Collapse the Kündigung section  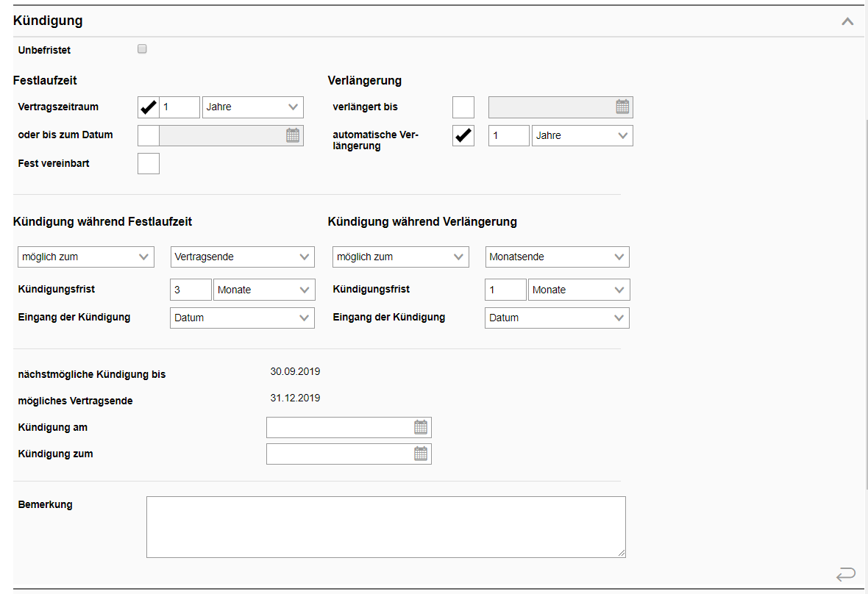[x=847, y=21]
